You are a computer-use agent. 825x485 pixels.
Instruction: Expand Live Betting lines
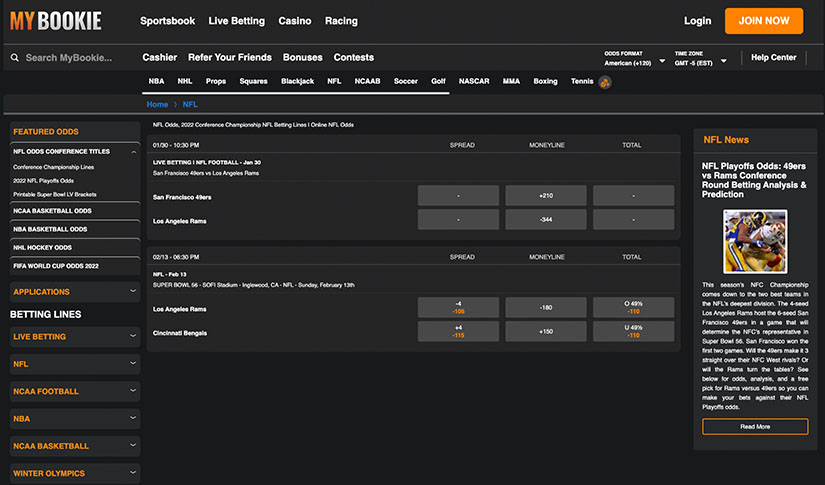tap(75, 337)
